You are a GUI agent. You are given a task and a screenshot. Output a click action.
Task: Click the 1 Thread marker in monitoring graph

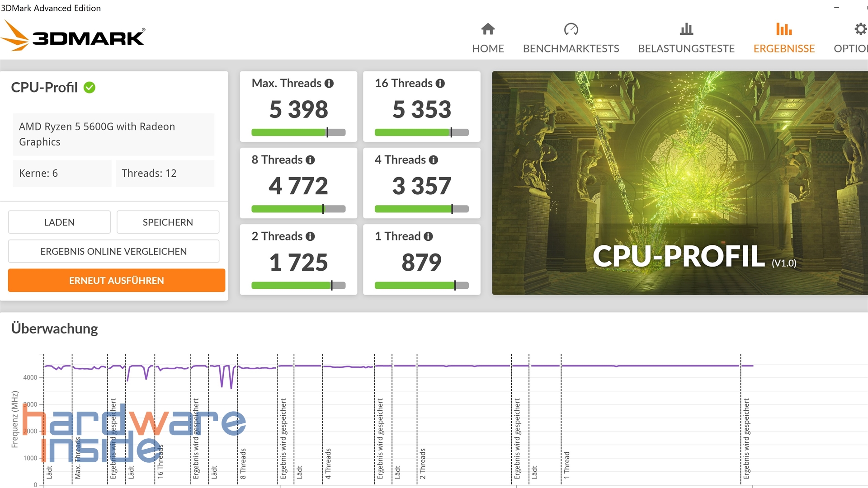pyautogui.click(x=566, y=465)
